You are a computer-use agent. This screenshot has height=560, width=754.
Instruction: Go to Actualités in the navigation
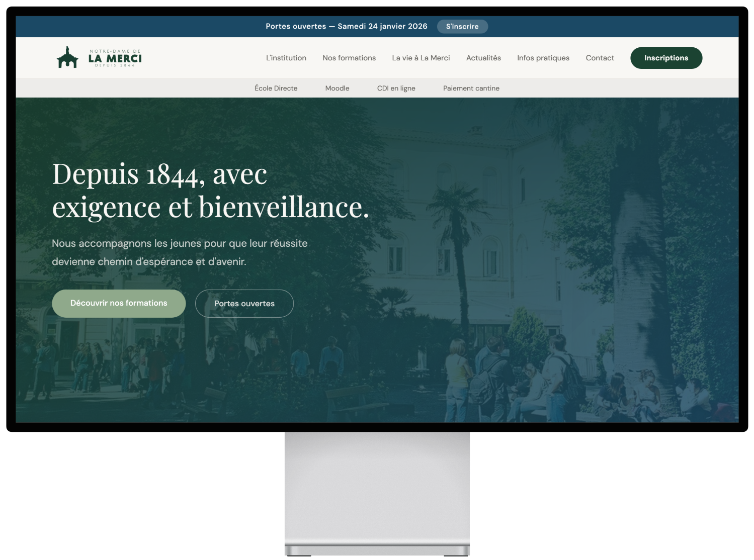point(483,58)
